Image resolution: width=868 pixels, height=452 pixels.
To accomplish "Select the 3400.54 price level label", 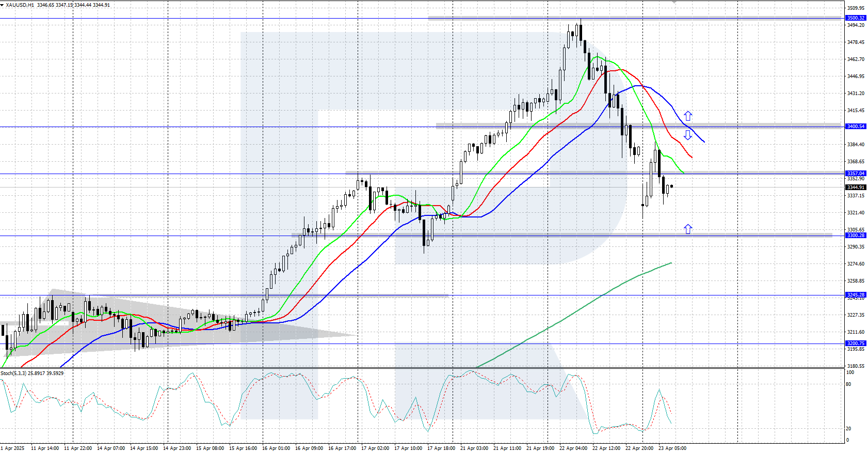I will coord(856,127).
